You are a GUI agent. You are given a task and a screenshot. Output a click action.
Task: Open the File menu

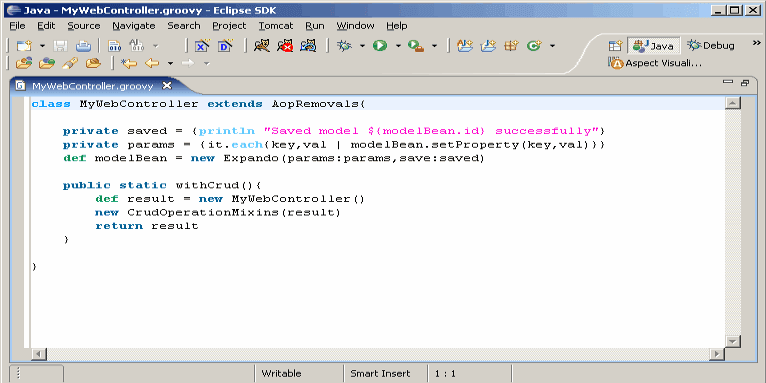point(17,26)
